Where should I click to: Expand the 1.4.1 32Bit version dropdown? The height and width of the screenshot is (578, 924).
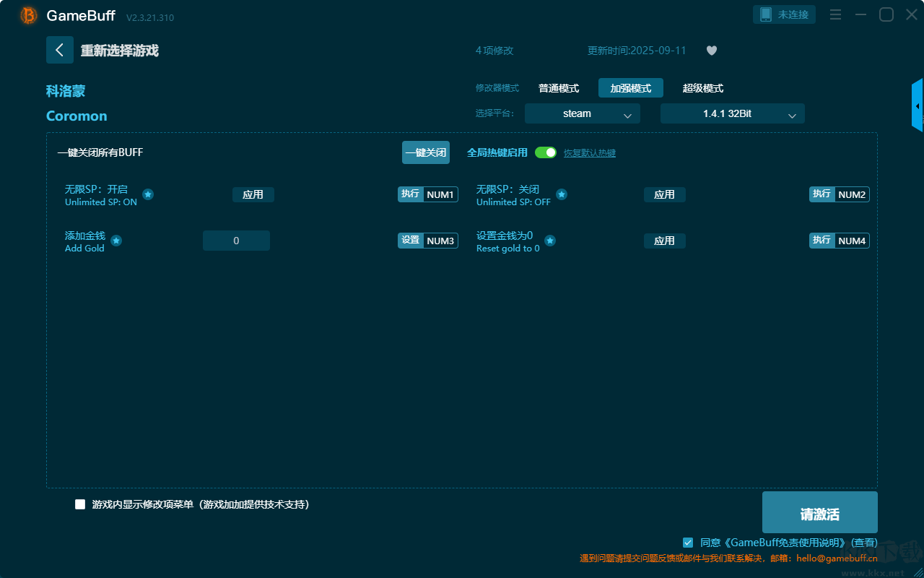[x=732, y=113]
